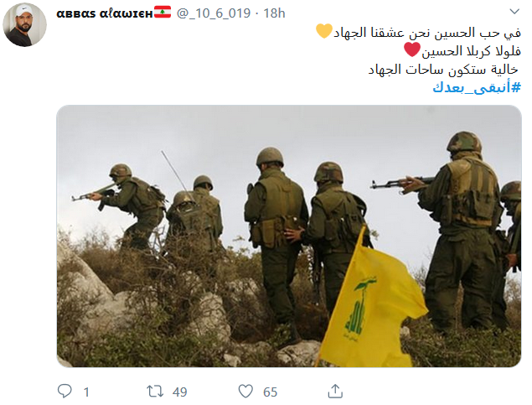
Task: Click the retweet count 49
Action: click(x=180, y=392)
